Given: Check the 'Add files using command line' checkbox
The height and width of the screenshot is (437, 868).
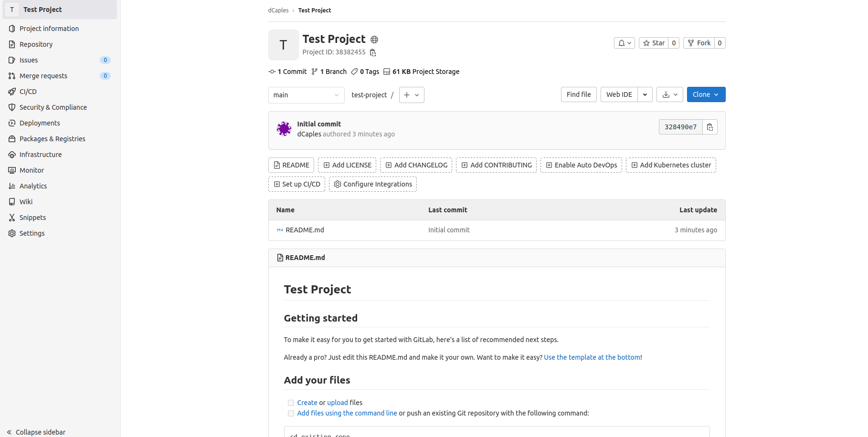Looking at the screenshot, I should click(x=291, y=413).
